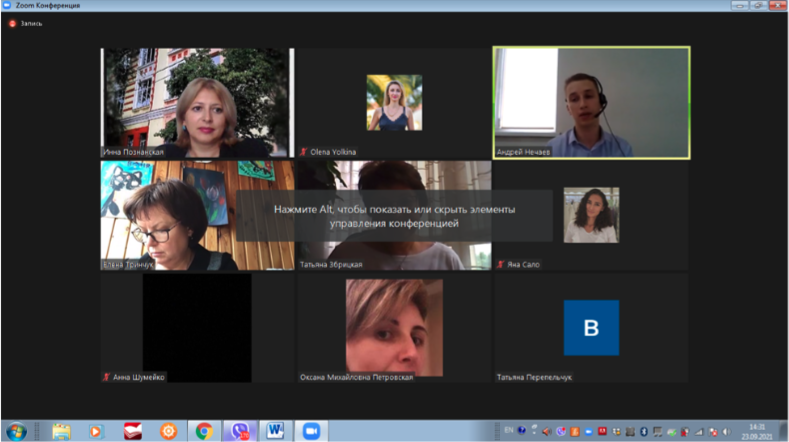Open Google Chrome from the taskbar
The height and width of the screenshot is (442, 789).
pyautogui.click(x=204, y=430)
